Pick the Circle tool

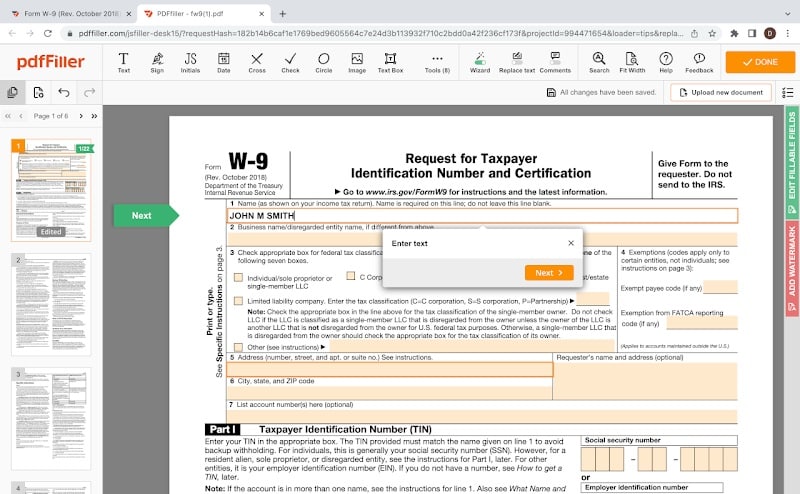[323, 62]
